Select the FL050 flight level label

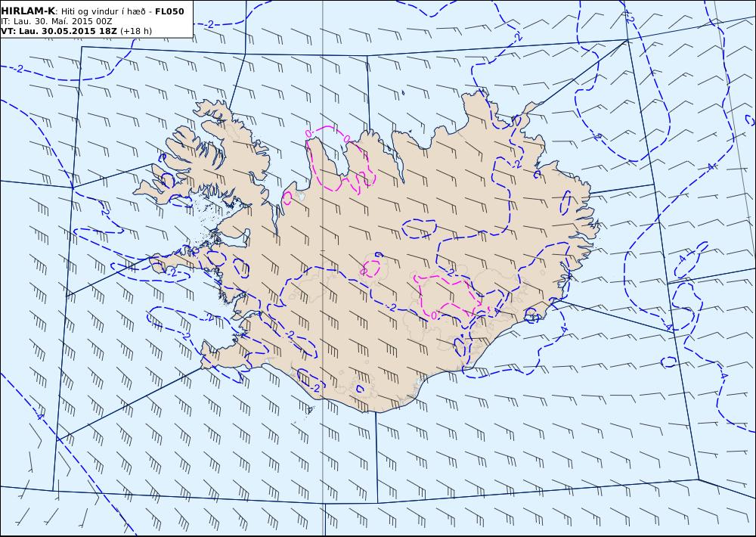(169, 11)
